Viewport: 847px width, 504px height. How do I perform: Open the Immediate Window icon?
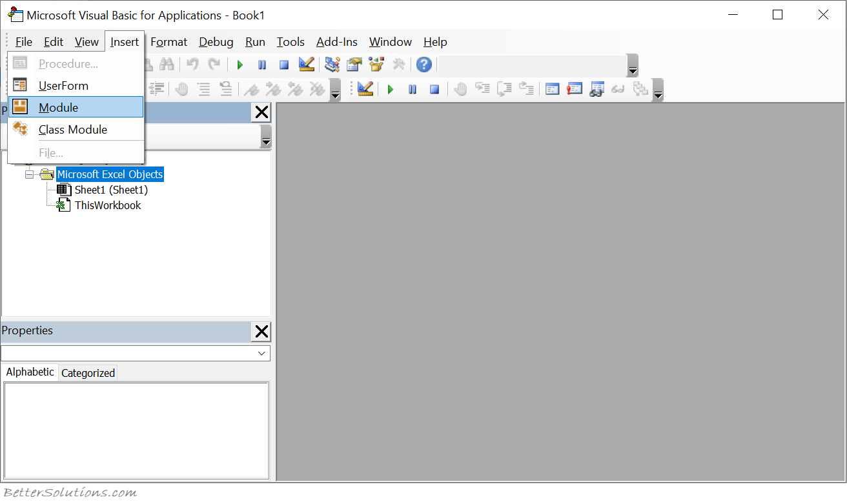575,89
